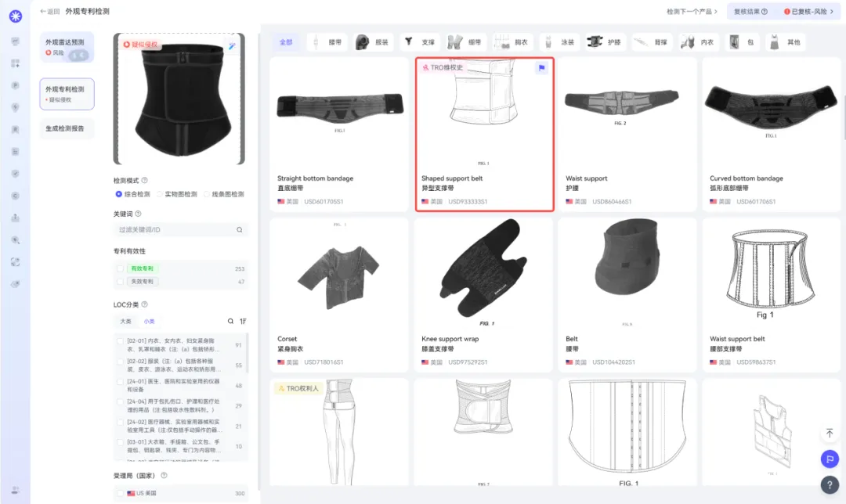Select the 其他 filter tab
The height and width of the screenshot is (504, 846).
click(786, 42)
